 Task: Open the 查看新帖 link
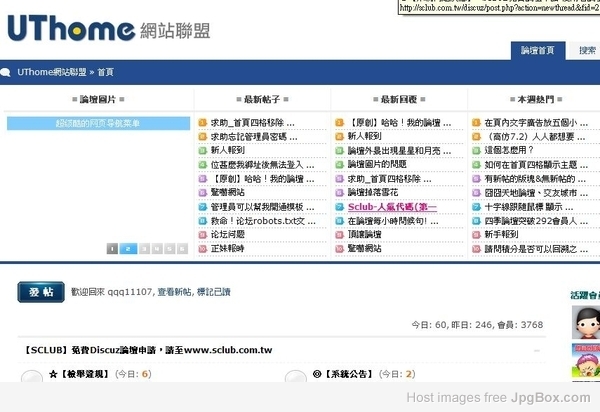(x=174, y=292)
